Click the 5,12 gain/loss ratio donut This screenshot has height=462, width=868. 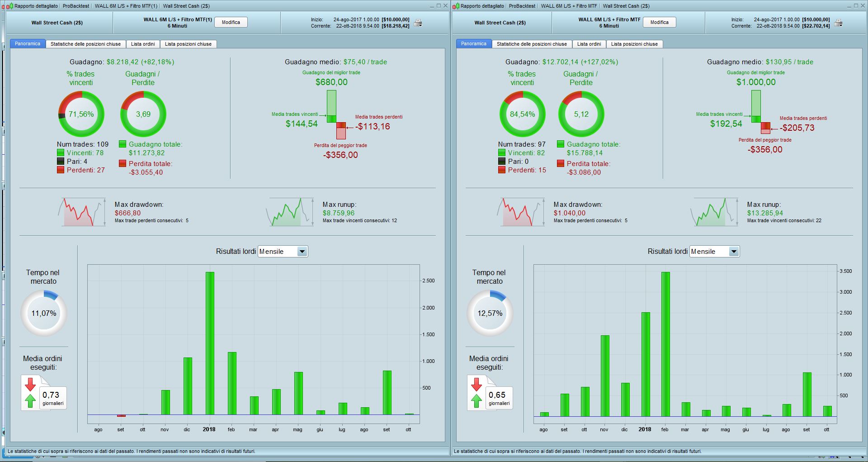tap(581, 114)
